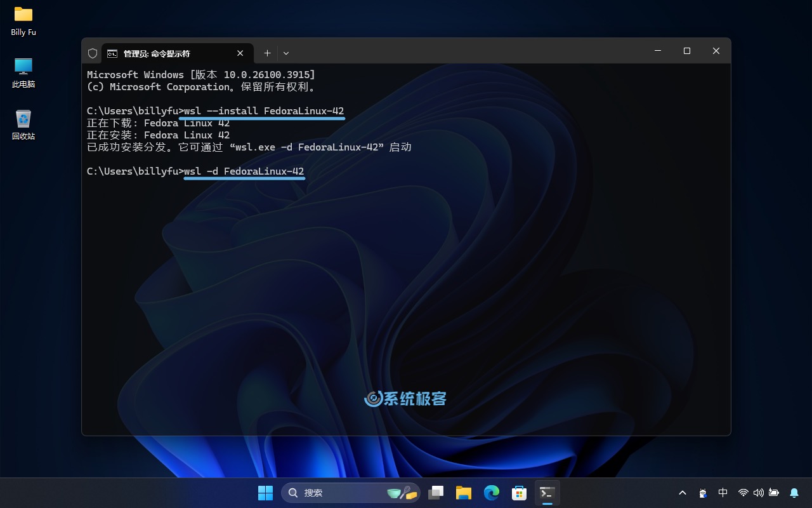This screenshot has width=812, height=508.
Task: Click the Windows Start button
Action: [265, 493]
